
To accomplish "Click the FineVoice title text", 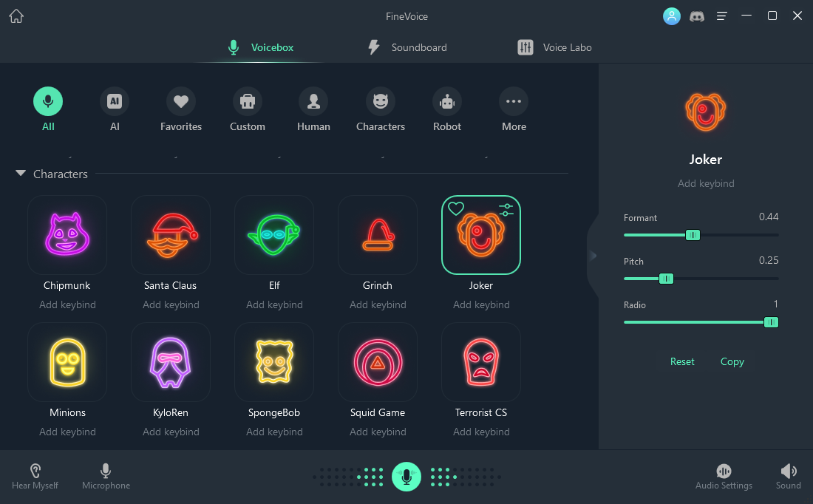I will 406,16.
